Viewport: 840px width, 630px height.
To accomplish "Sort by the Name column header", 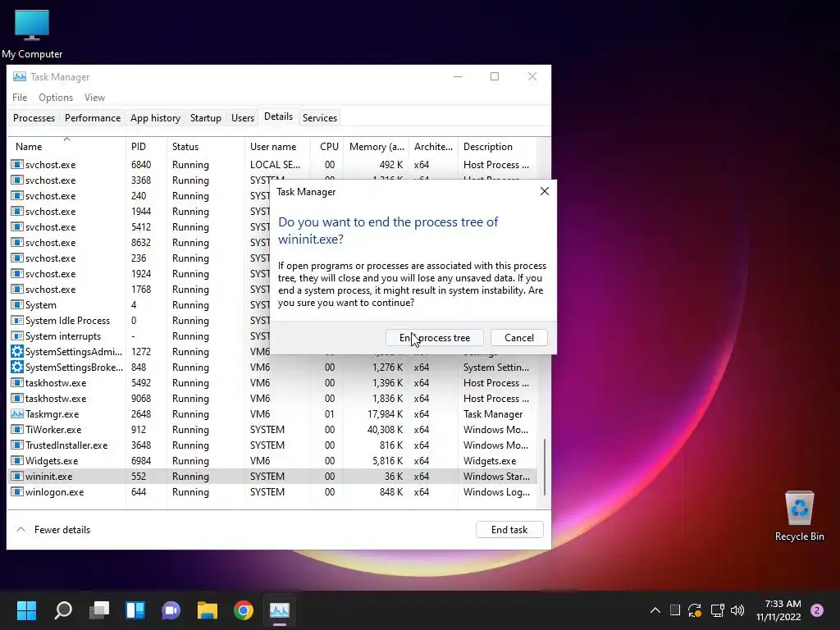I will tap(66, 147).
